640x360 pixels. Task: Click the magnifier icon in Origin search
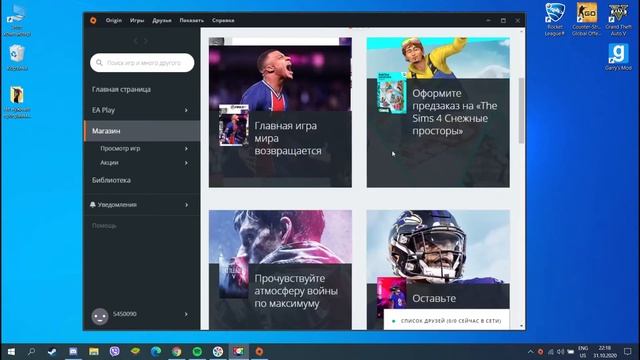(x=99, y=63)
